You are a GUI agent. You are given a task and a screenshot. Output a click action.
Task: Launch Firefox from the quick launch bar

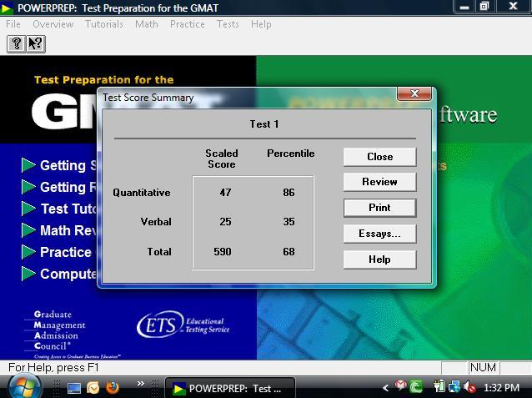pos(112,388)
